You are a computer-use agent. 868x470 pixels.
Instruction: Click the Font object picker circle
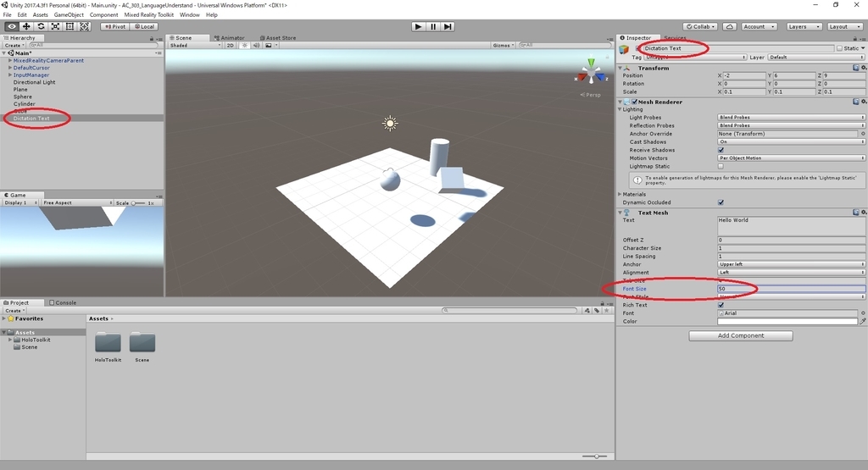coord(862,313)
